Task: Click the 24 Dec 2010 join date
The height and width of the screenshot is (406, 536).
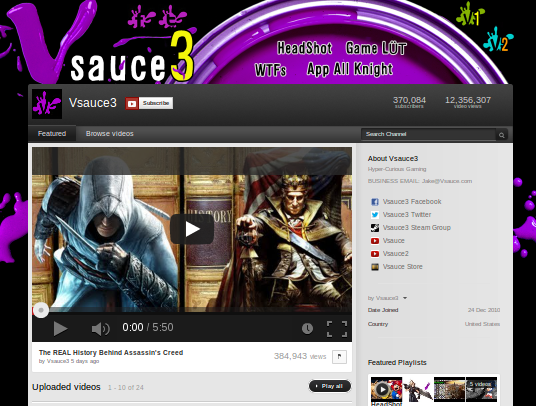Action: point(484,310)
